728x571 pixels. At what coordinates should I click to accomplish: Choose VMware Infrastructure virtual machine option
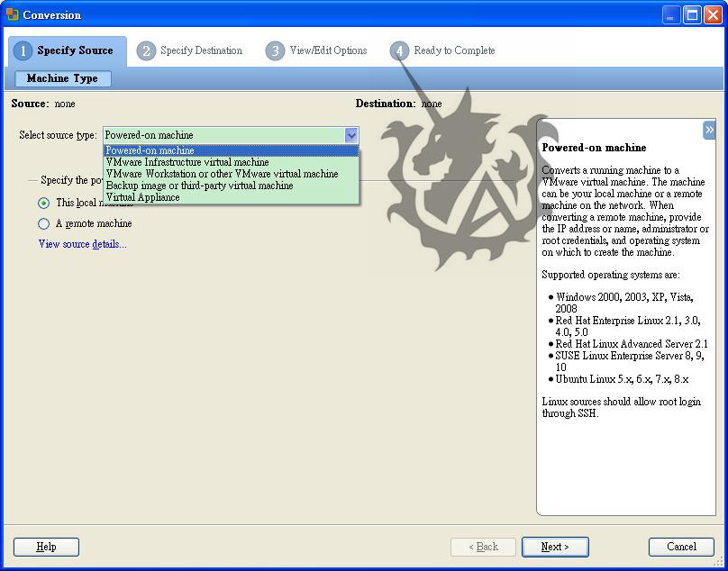232,162
